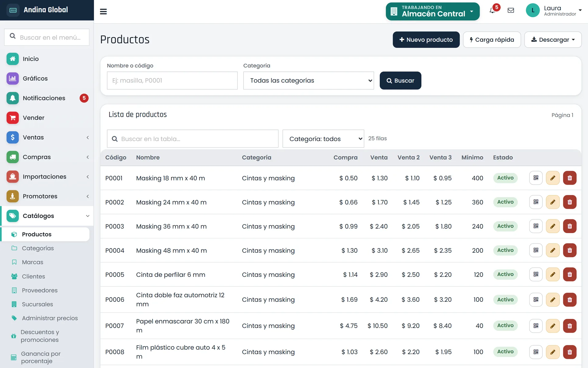The width and height of the screenshot is (588, 368).
Task: Open the Todas las categorías select
Action: [308, 81]
